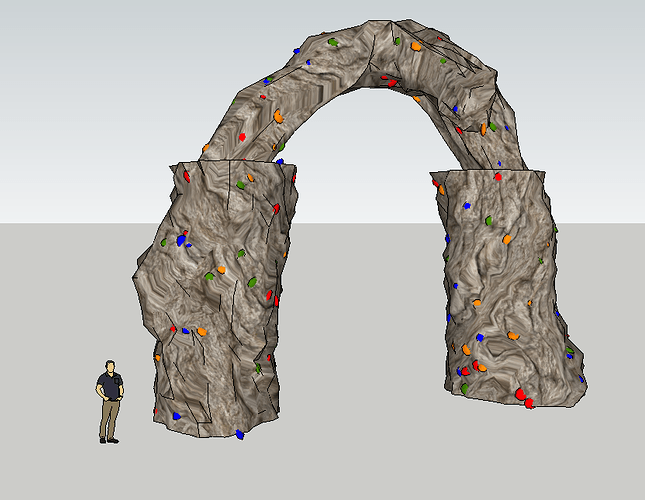Select the standing human scale figure
This screenshot has height=500, width=645.
(x=110, y=402)
